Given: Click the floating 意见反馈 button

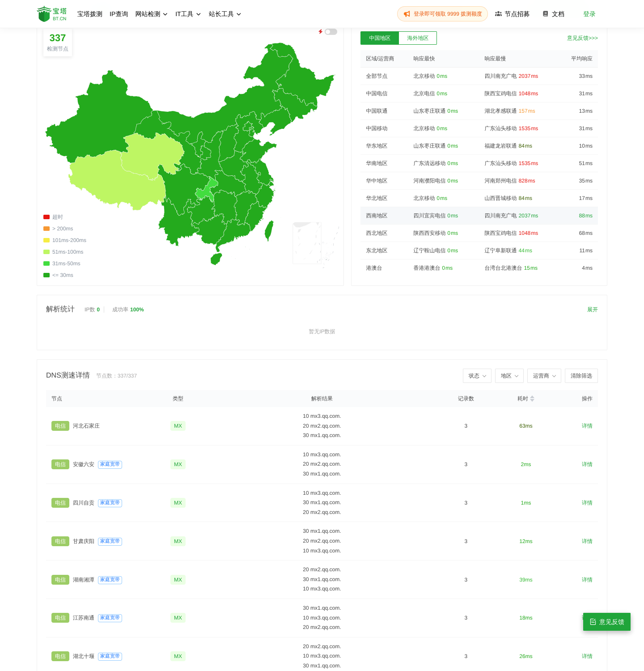Looking at the screenshot, I should click(607, 622).
